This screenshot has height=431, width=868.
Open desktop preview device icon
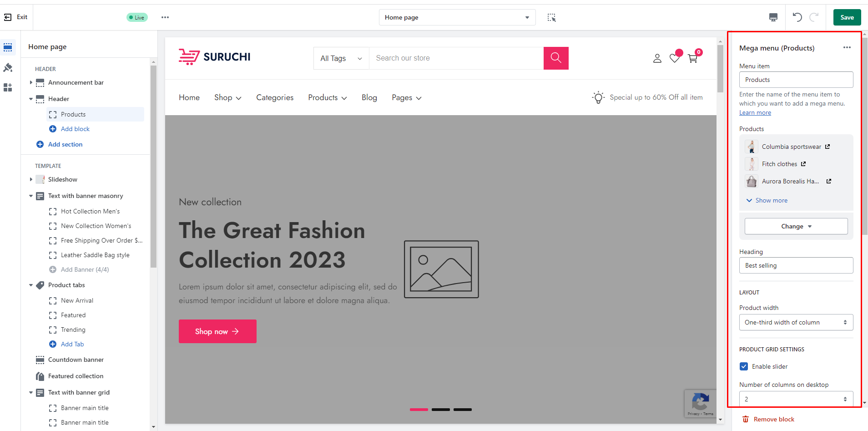(773, 17)
